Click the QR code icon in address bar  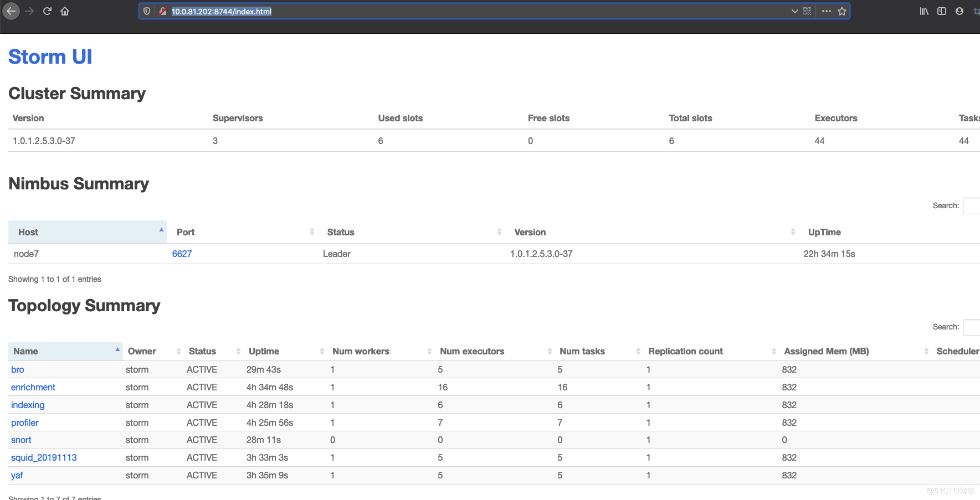point(807,11)
